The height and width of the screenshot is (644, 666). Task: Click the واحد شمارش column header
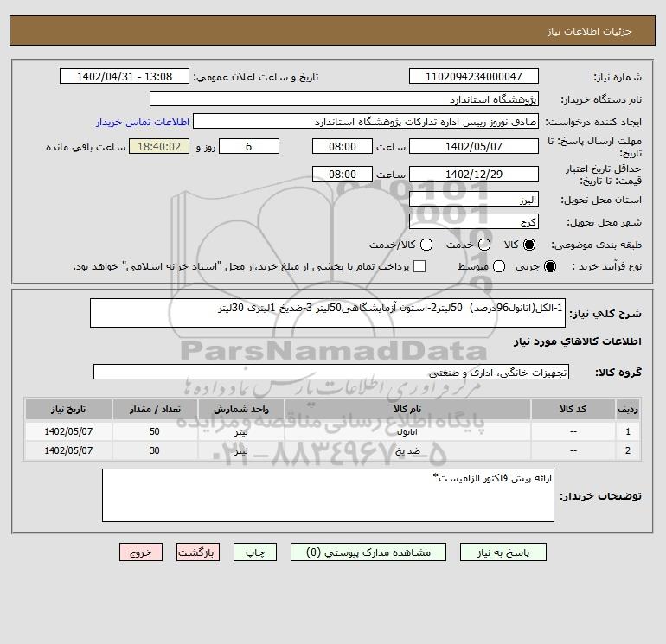point(240,409)
